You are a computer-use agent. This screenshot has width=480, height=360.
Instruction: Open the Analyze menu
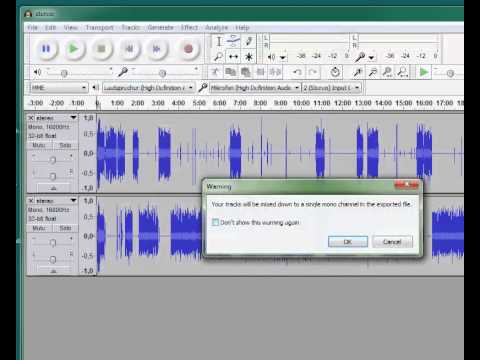point(217,27)
